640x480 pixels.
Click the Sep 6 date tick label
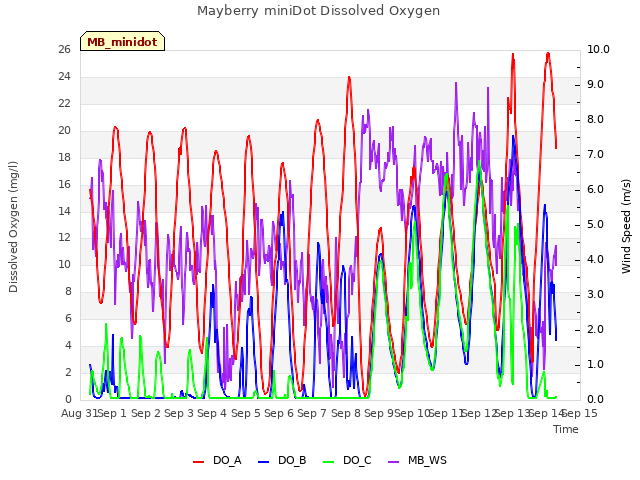coord(279,413)
